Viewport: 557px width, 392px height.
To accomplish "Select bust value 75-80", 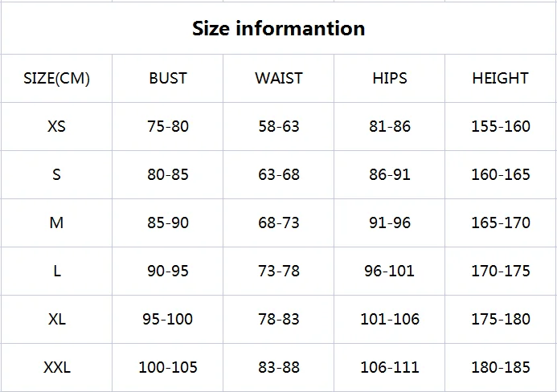I will tap(168, 126).
